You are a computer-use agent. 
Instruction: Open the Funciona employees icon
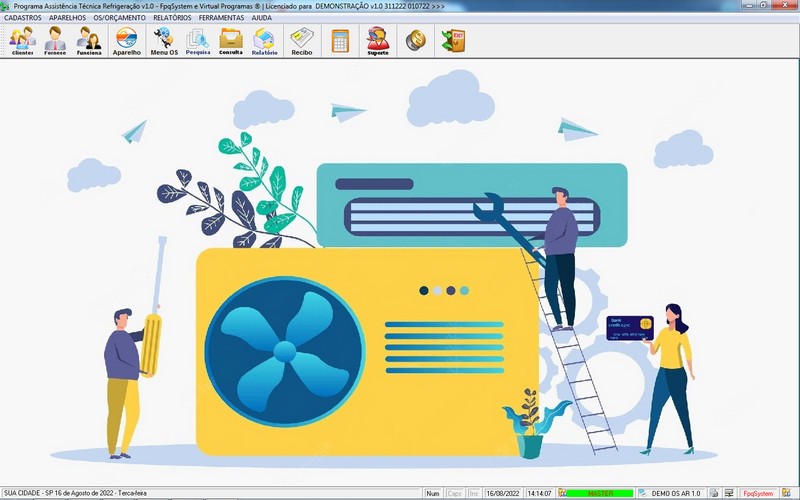(89, 41)
